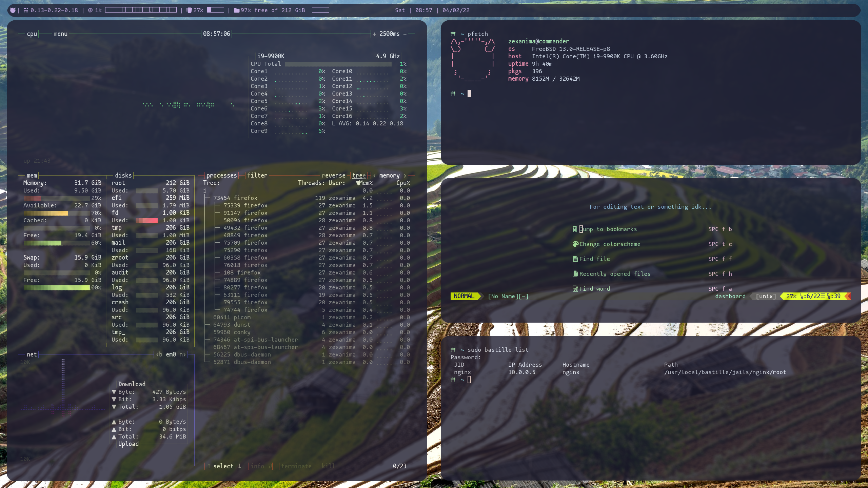Image resolution: width=868 pixels, height=488 pixels.
Task: Click the cpu panel icon top-left
Action: pyautogui.click(x=32, y=33)
